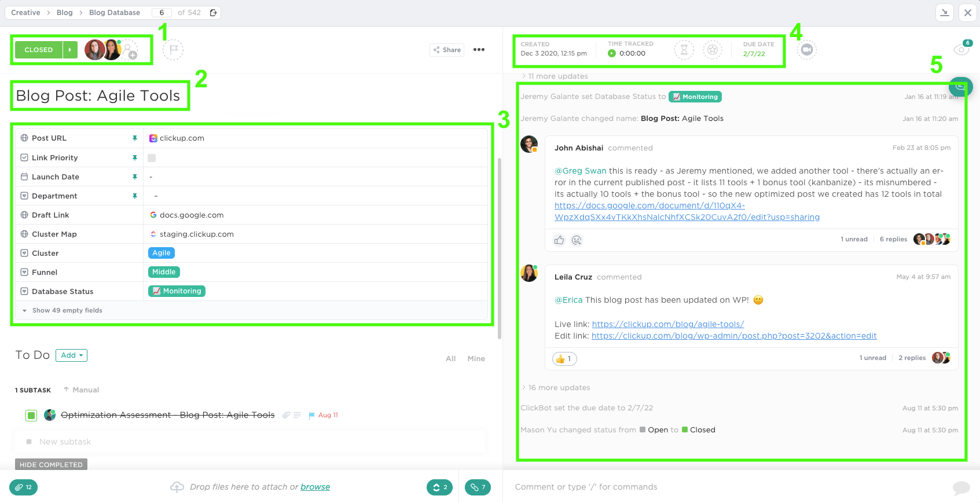Click the task title Blog Post: Agile Tools
The image size is (980, 503).
point(98,96)
